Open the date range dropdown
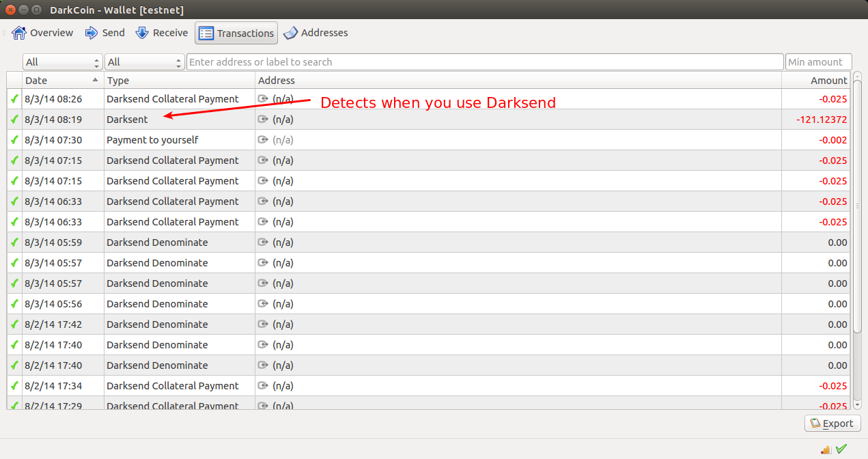The height and width of the screenshot is (459, 868). tap(63, 62)
